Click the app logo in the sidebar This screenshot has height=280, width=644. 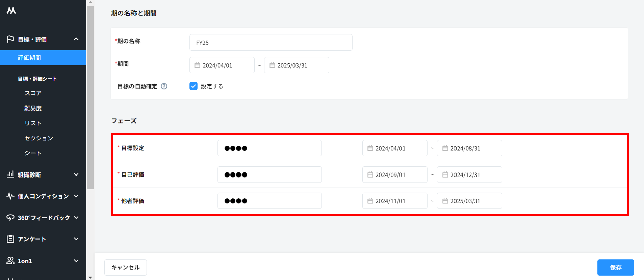(11, 11)
